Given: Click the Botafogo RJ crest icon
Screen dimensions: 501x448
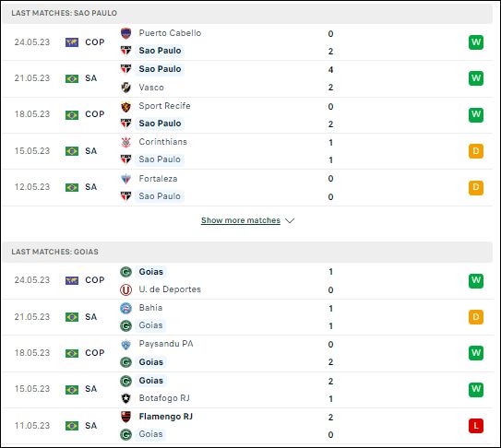Looking at the screenshot, I should pyautogui.click(x=125, y=398).
